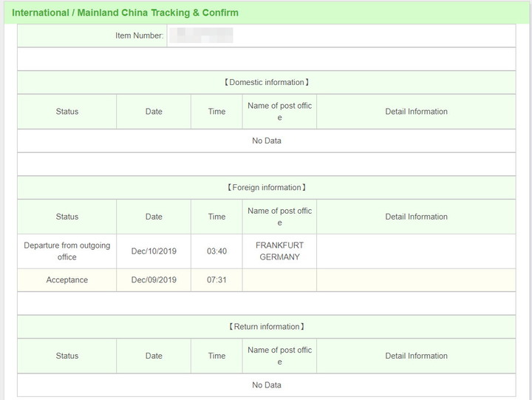Screen dimensions: 532x400
Task: Click the Dec/09/2019 date cell
Action: click(154, 280)
